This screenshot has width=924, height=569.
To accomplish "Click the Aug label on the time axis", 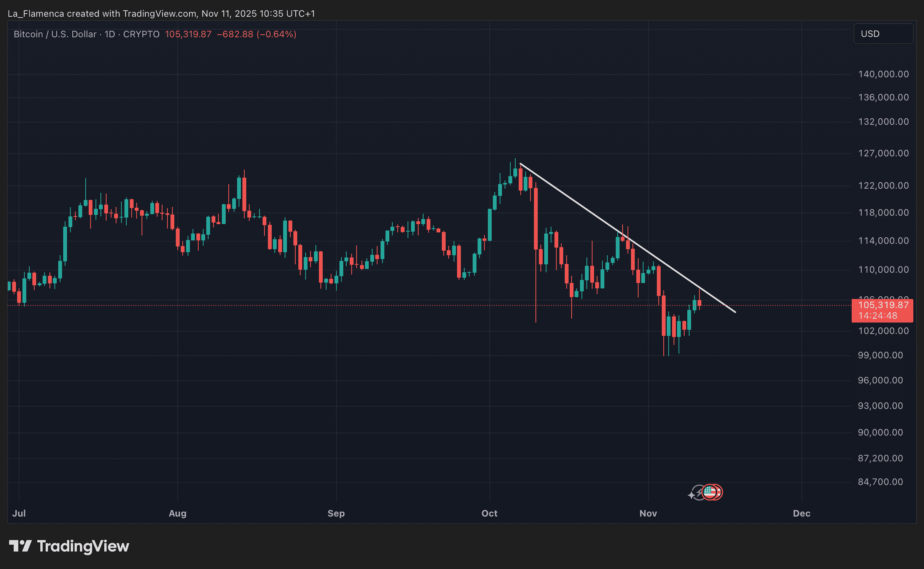I will click(x=177, y=513).
